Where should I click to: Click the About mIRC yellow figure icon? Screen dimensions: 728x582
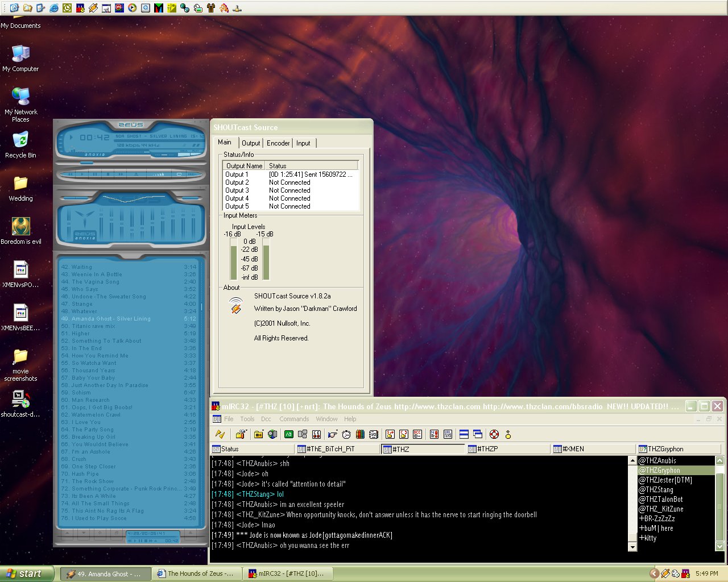[x=508, y=434]
